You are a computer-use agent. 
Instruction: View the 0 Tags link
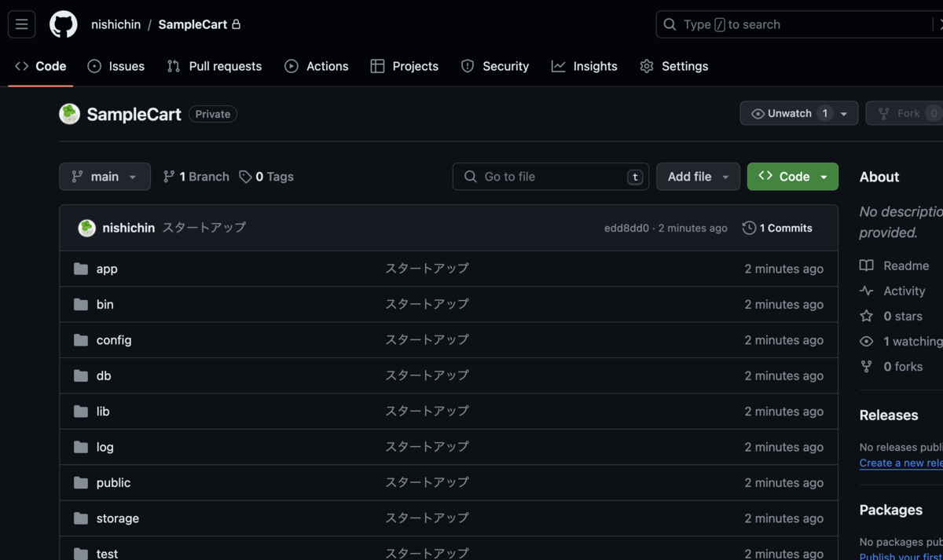266,177
